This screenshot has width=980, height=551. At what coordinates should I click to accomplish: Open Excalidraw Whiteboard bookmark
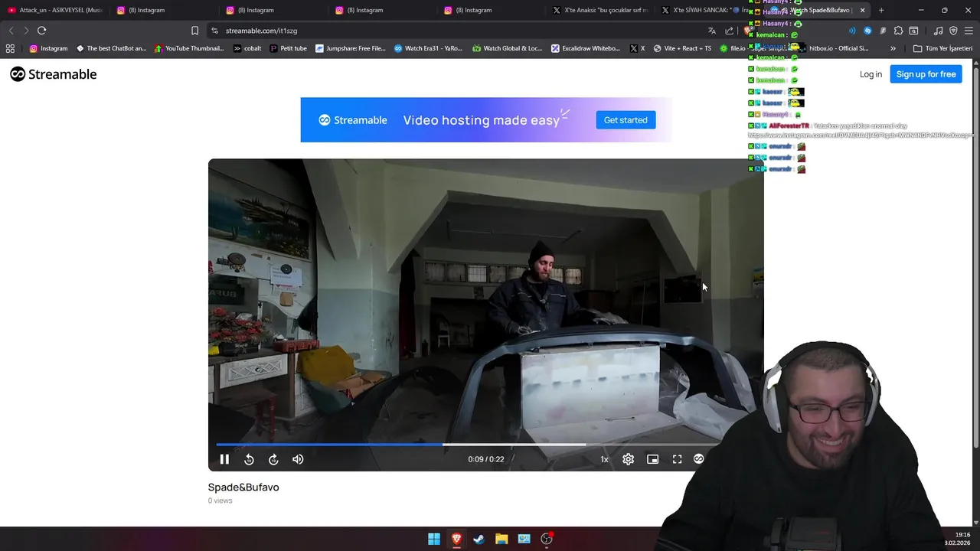[x=586, y=48]
